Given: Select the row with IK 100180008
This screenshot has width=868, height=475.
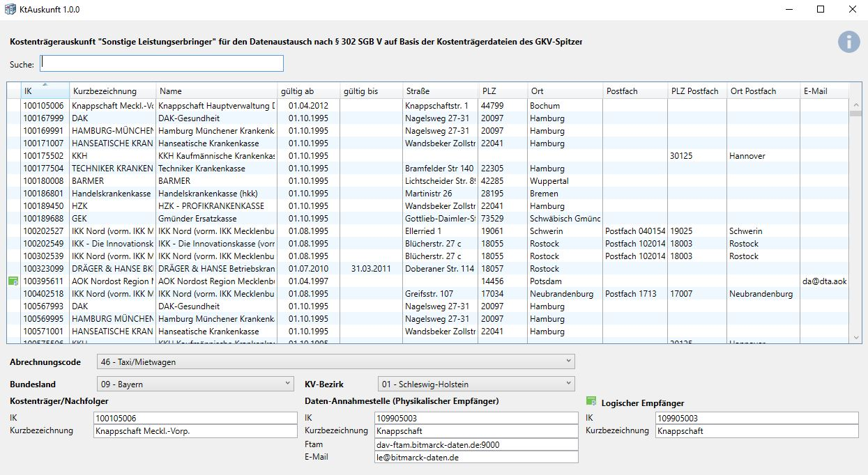Looking at the screenshot, I should [x=428, y=181].
